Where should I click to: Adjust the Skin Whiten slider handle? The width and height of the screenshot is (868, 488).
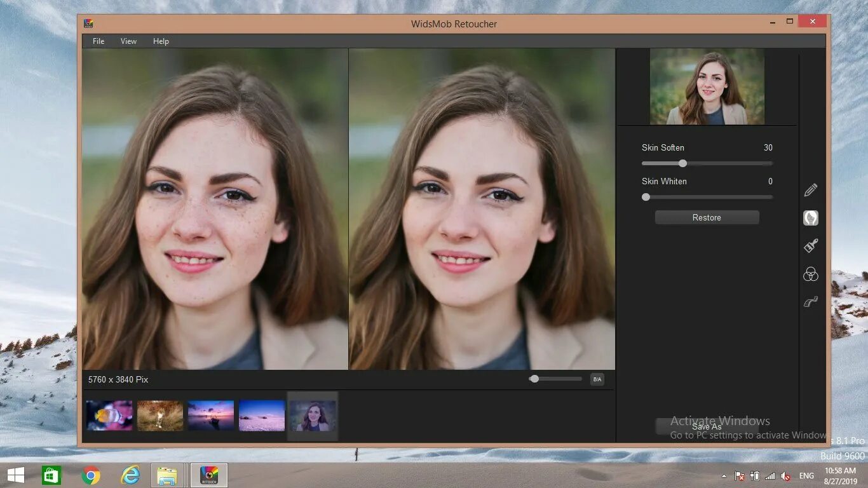(646, 197)
